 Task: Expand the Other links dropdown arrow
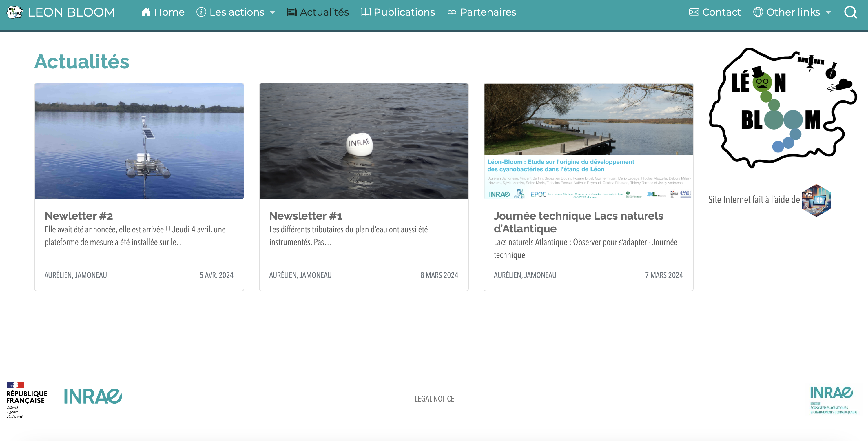[x=828, y=13]
